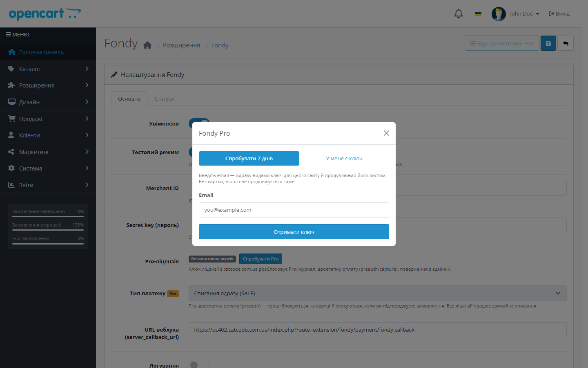Click the Маркетинг share icon

11,152
